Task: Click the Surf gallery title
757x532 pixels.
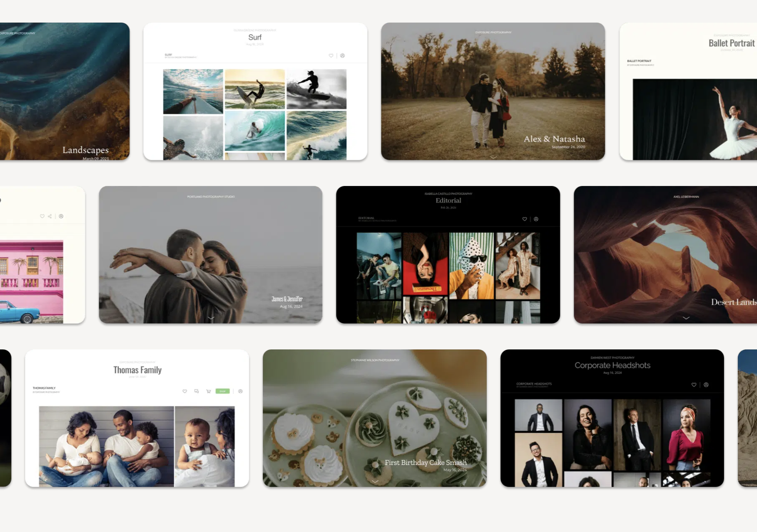Action: click(x=255, y=37)
